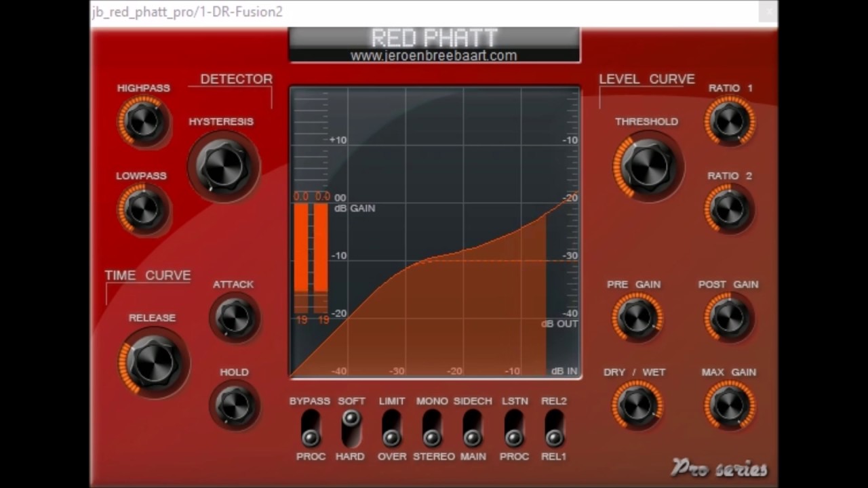Click the HOLD knob
The height and width of the screenshot is (488, 868).
click(x=234, y=405)
